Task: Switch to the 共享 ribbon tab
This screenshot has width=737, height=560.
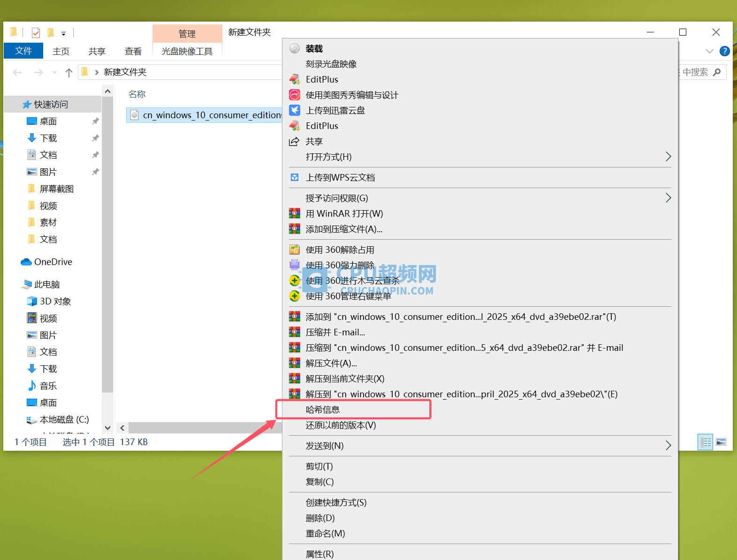Action: coord(97,51)
